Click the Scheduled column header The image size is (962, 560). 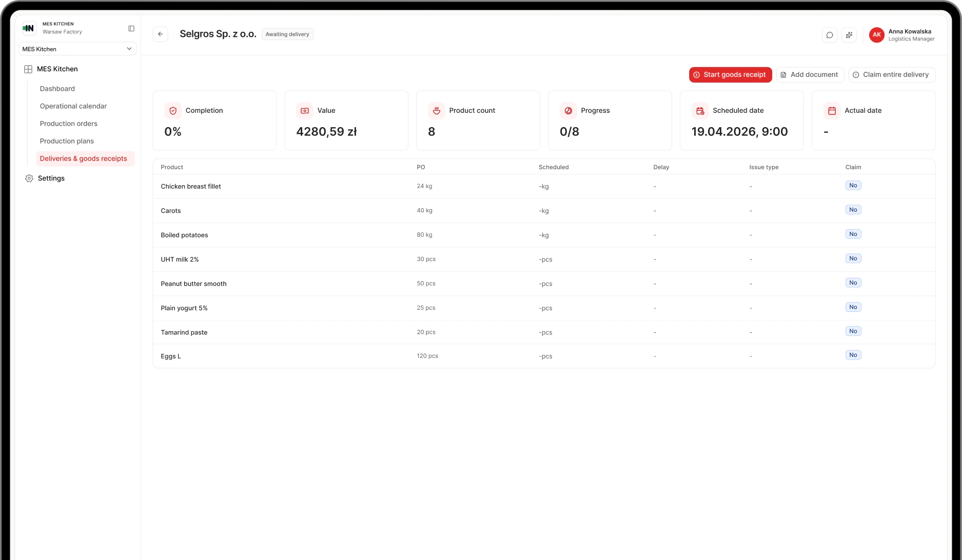click(554, 167)
